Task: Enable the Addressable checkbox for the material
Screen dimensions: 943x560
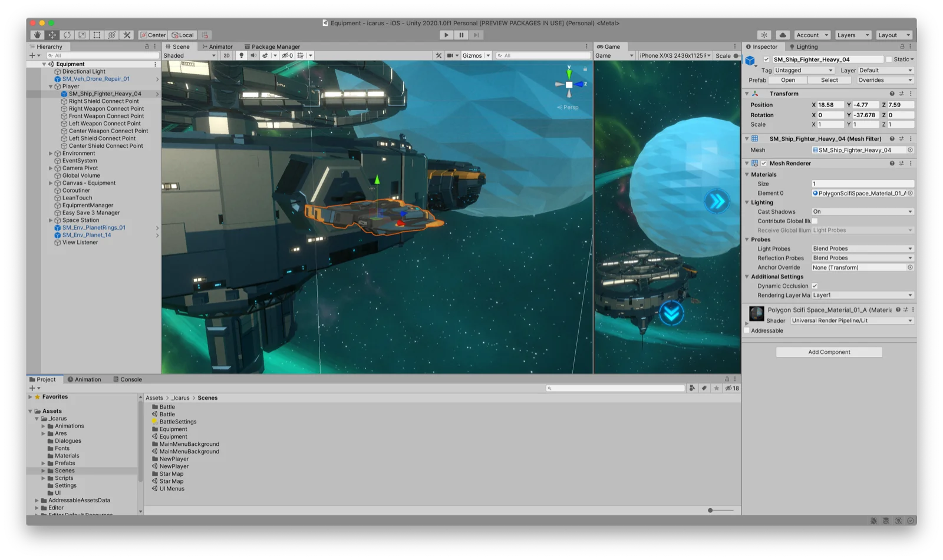Action: click(747, 330)
